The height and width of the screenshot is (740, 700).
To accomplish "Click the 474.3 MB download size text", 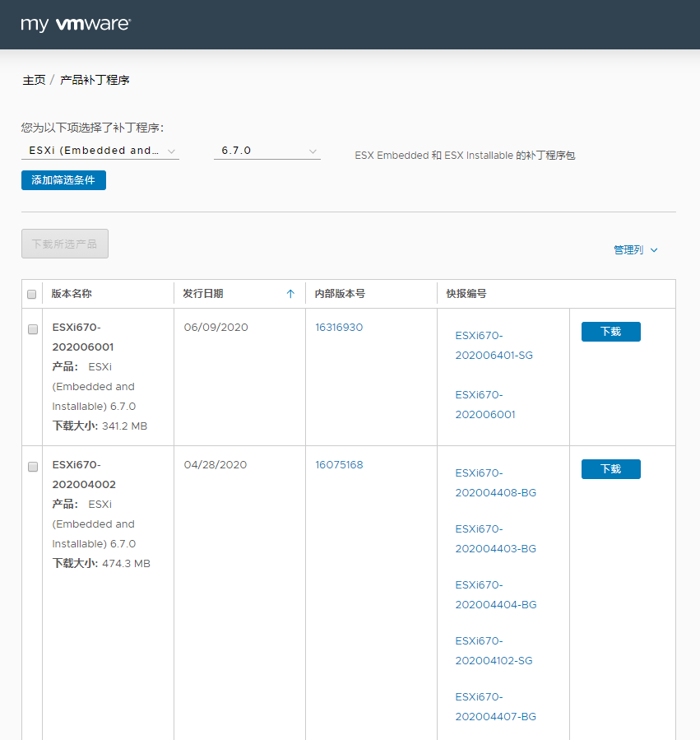I will click(x=126, y=564).
